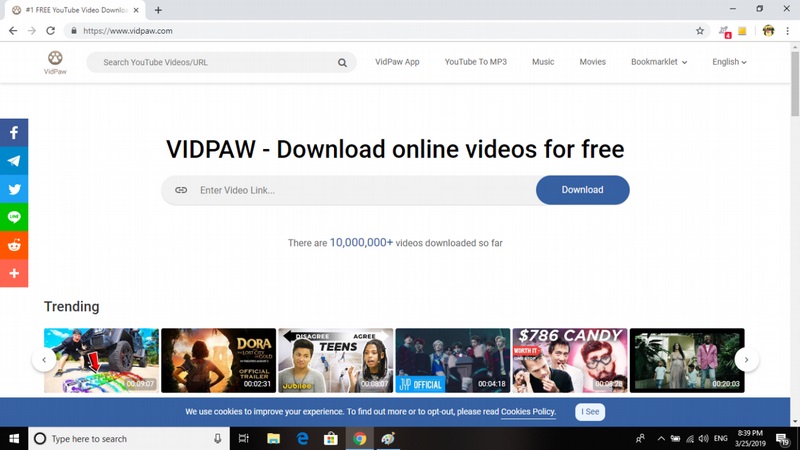Open the 00:09:07 video thumbnail
Viewport: 800px width, 450px height.
click(x=101, y=360)
